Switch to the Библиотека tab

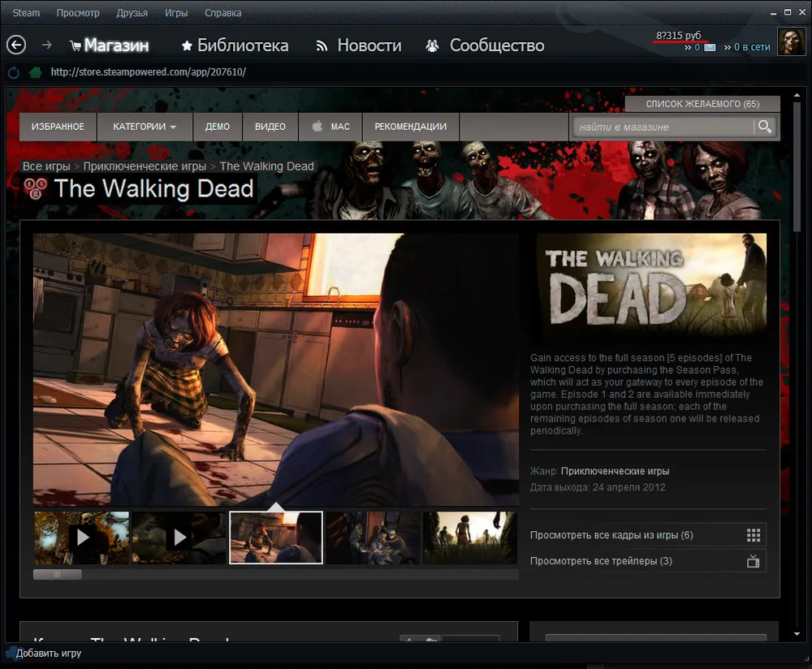235,45
